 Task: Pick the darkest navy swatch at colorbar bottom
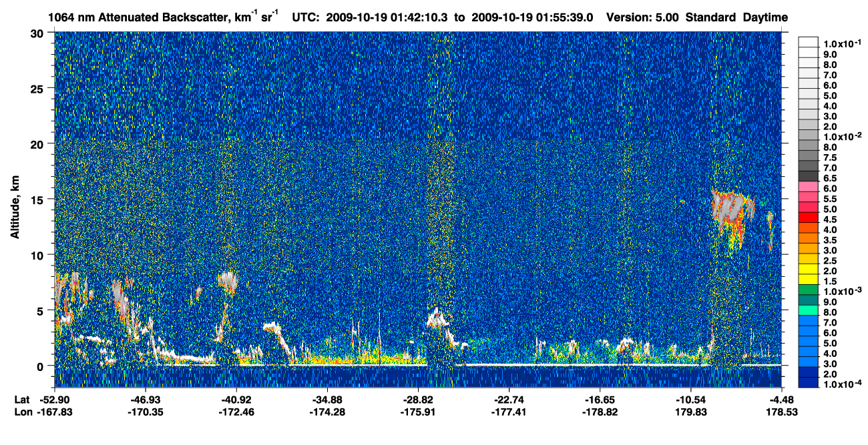click(809, 383)
